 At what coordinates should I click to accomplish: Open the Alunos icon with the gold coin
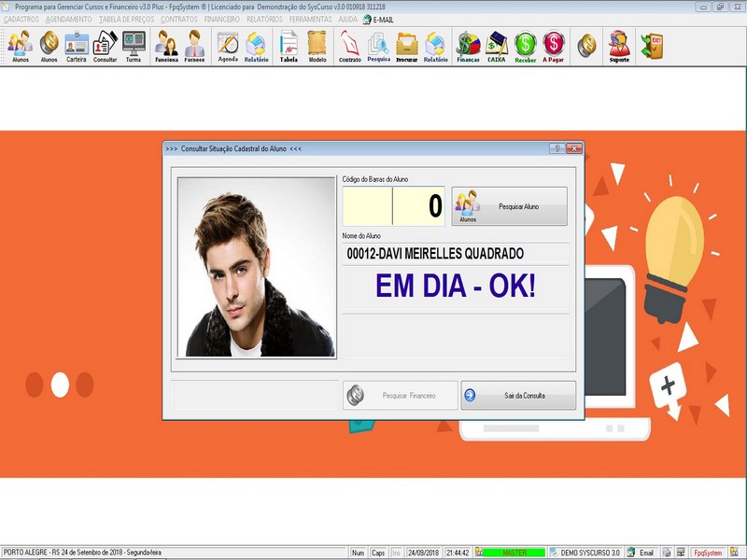click(49, 46)
